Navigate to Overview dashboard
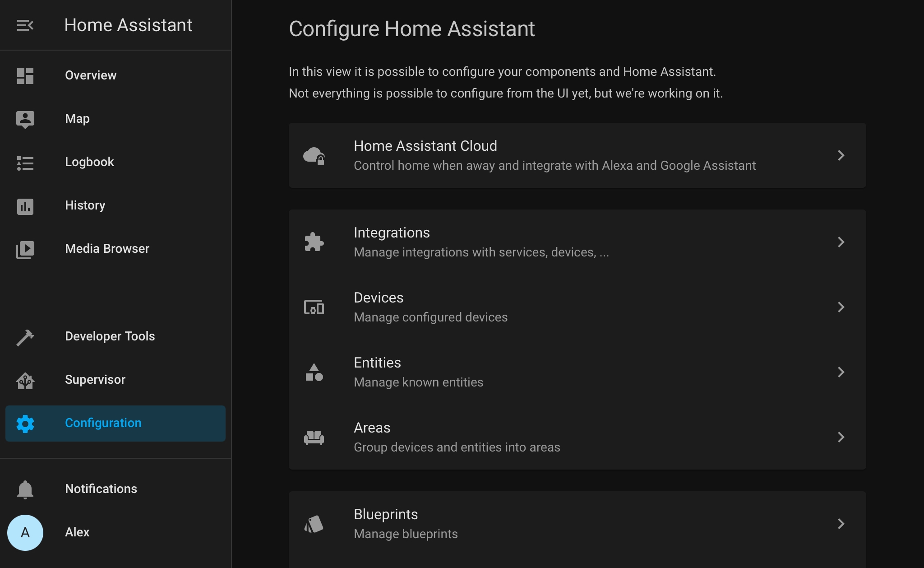Image resolution: width=924 pixels, height=568 pixels. [x=90, y=74]
